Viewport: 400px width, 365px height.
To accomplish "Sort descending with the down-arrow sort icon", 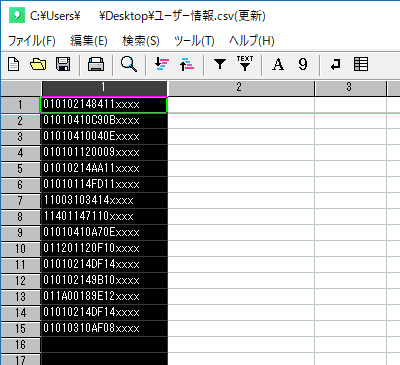I will click(162, 64).
